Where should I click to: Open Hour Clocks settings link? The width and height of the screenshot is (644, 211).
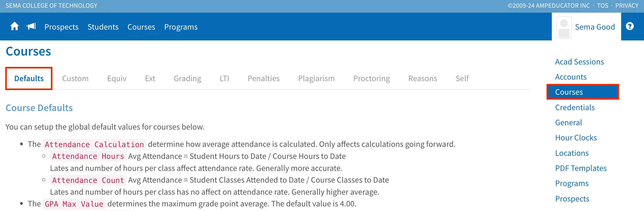point(576,138)
